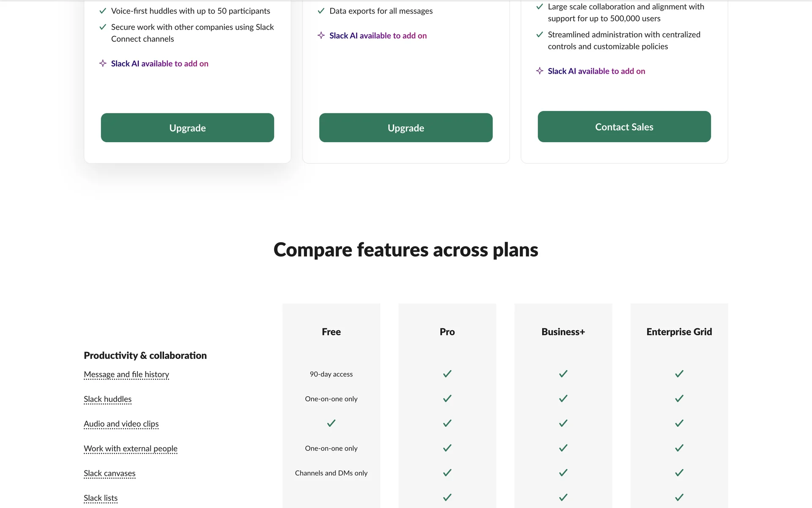This screenshot has height=508, width=812.
Task: Click the Pro checkmark for Slack lists
Action: pos(447,497)
